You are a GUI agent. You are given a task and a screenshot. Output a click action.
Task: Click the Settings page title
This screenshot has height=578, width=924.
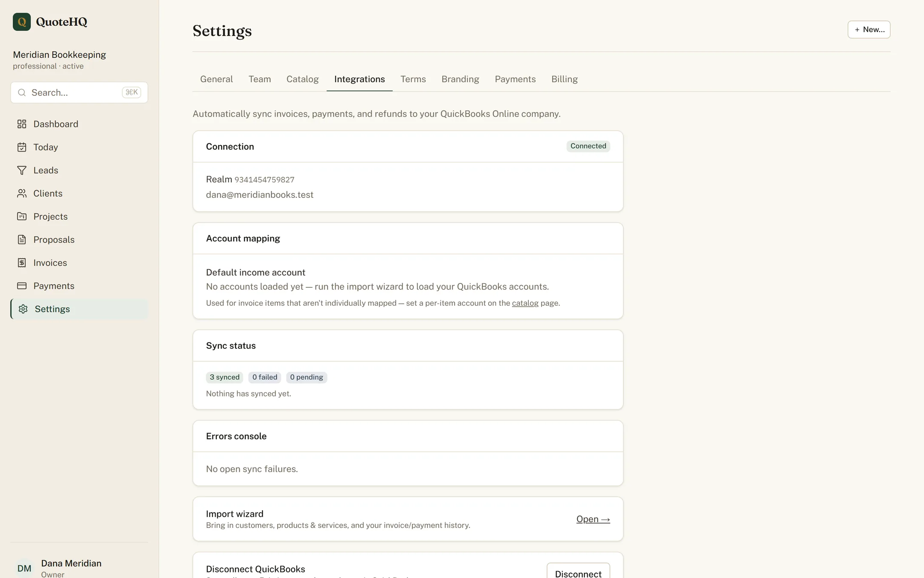(x=222, y=31)
